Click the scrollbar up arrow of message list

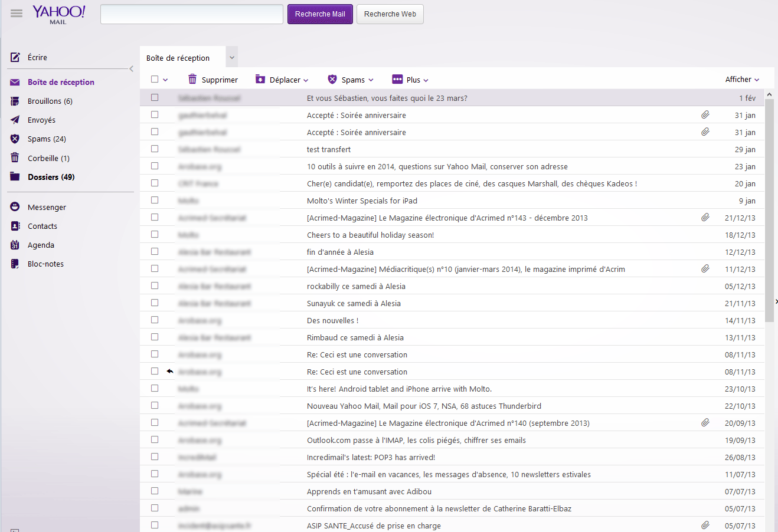click(769, 94)
